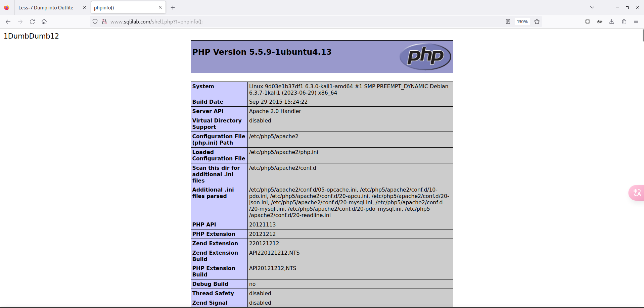Select the System row label
The image size is (644, 308).
(x=203, y=86)
